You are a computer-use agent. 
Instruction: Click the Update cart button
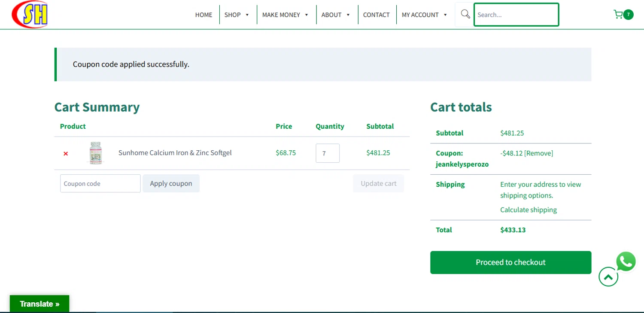click(x=379, y=183)
